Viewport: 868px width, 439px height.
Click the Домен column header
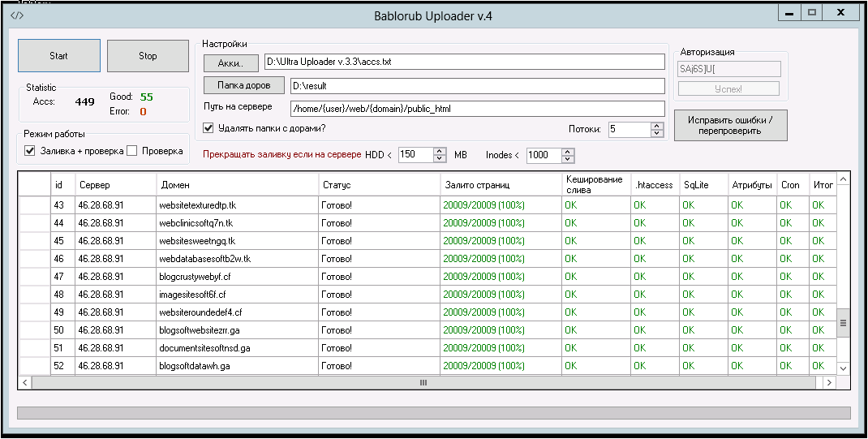pyautogui.click(x=237, y=185)
